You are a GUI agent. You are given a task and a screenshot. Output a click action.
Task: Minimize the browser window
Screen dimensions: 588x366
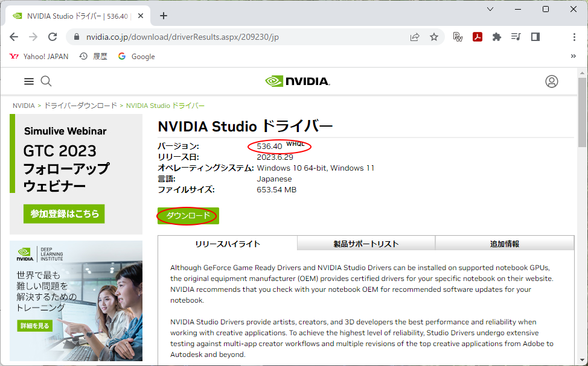pyautogui.click(x=518, y=9)
